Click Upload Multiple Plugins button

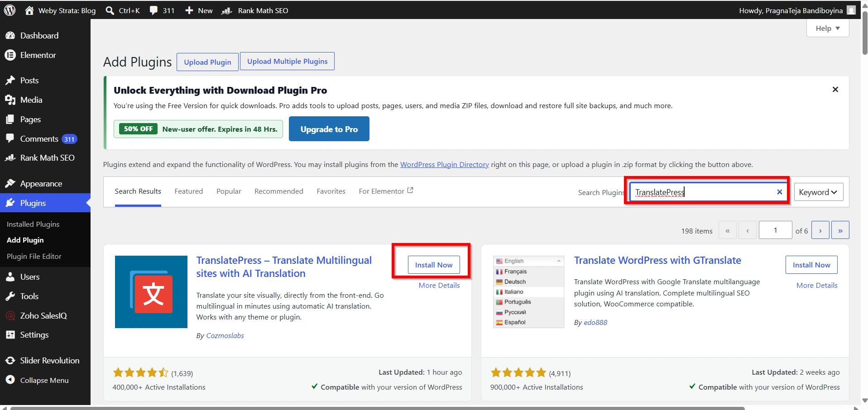[288, 61]
